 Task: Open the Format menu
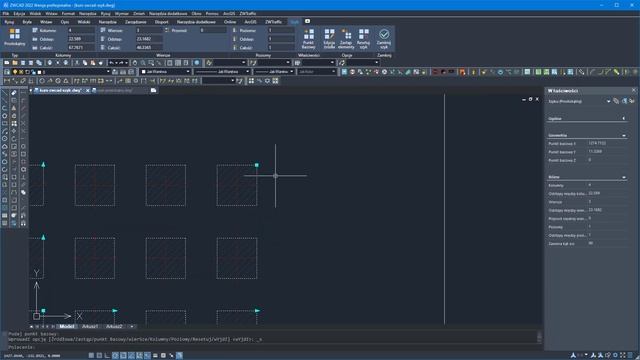(x=68, y=13)
